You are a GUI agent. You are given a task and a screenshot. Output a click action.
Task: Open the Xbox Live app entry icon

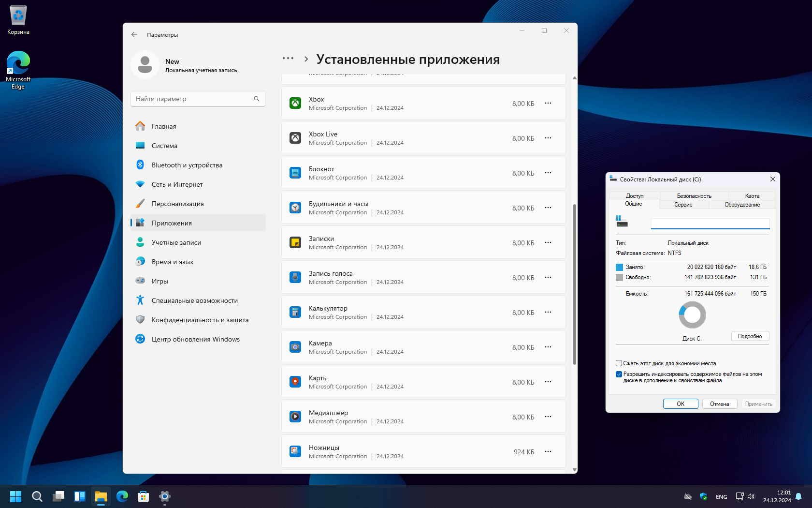pyautogui.click(x=295, y=138)
